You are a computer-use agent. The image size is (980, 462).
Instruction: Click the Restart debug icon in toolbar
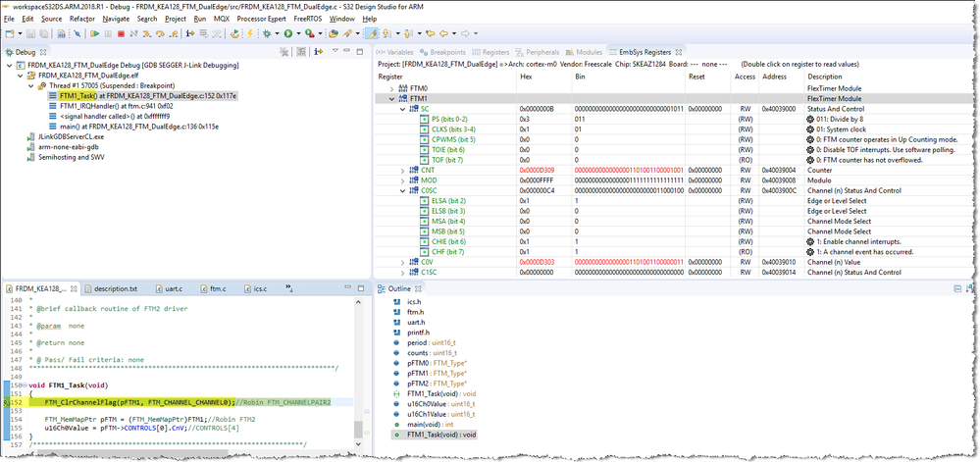pyautogui.click(x=234, y=33)
